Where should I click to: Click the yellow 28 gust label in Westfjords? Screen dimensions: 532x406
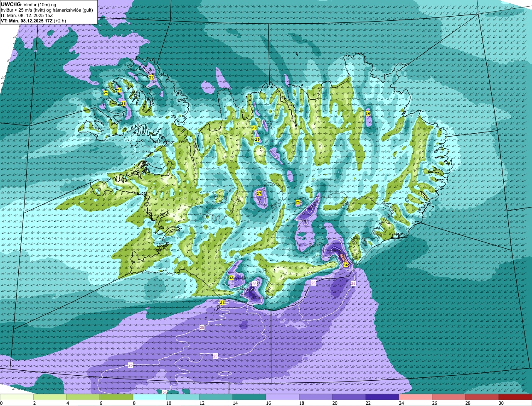coord(123,103)
